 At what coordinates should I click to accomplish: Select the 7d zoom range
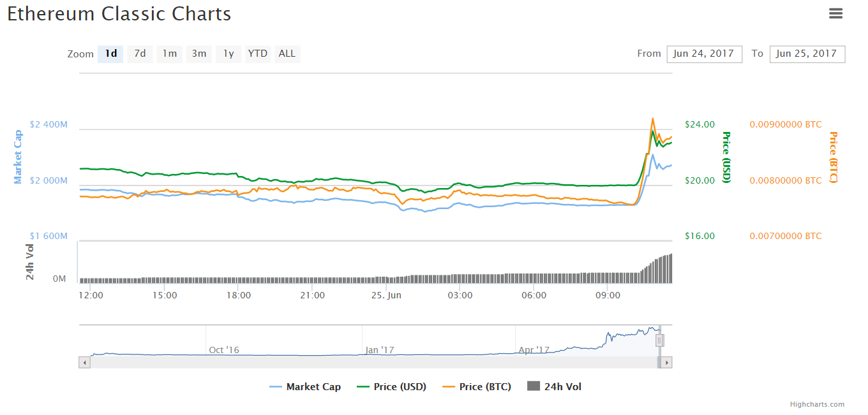click(140, 54)
